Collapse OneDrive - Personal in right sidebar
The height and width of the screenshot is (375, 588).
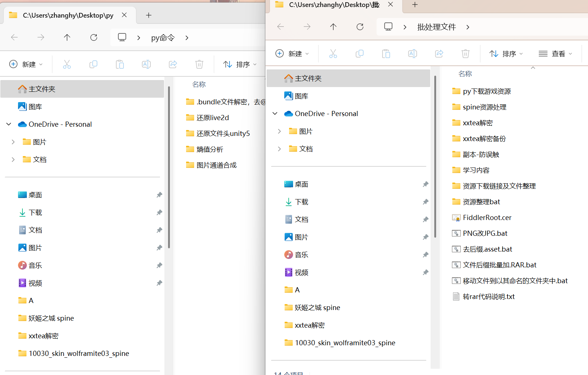click(275, 113)
